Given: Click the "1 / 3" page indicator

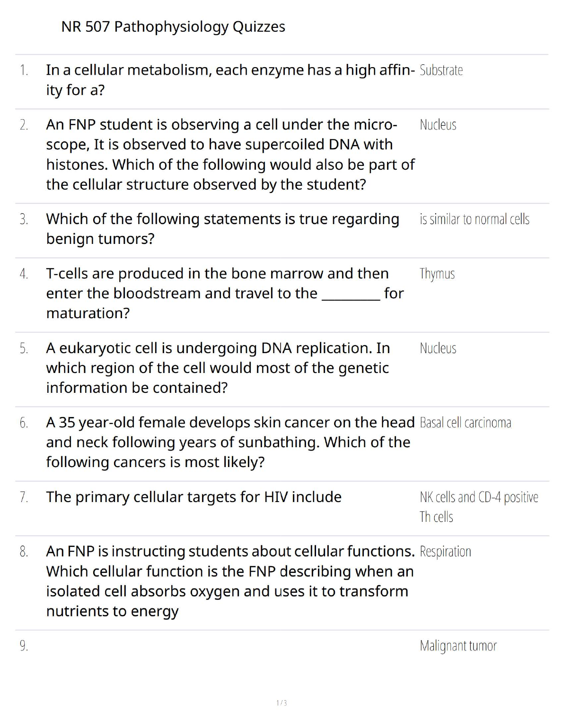Looking at the screenshot, I should tap(281, 703).
